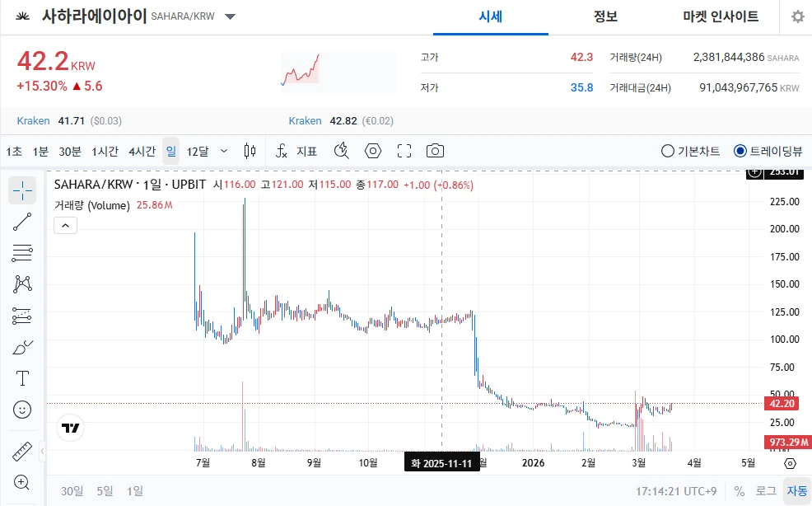
Task: Select the brush drawing tool
Action: 22,347
